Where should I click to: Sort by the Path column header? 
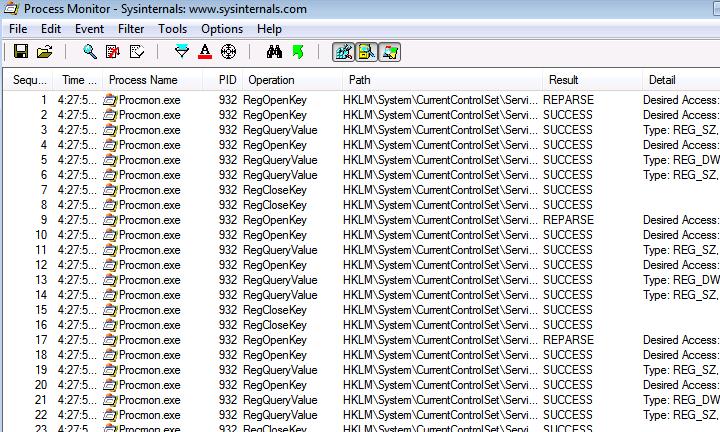(442, 80)
